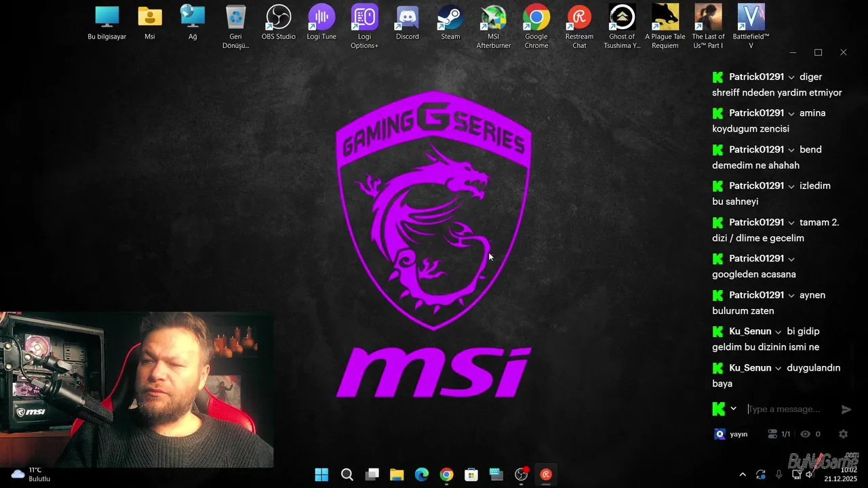
Task: Select the Google Chrome desktop shortcut
Action: (536, 27)
